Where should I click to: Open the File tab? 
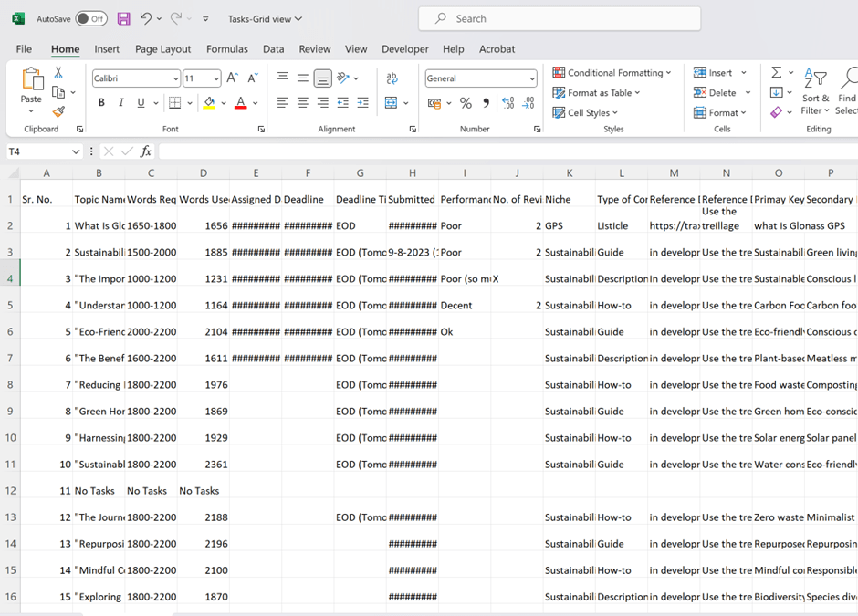(24, 48)
